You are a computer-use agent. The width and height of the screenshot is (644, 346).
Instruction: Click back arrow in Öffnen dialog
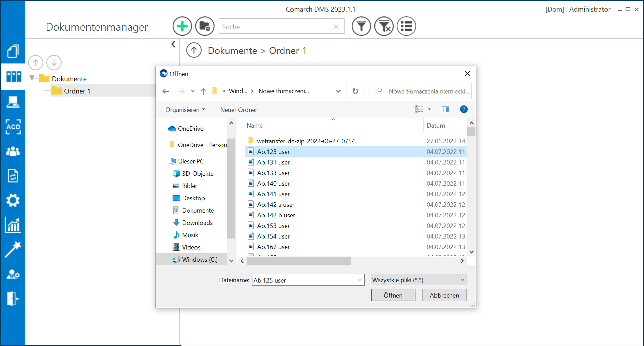tap(166, 91)
